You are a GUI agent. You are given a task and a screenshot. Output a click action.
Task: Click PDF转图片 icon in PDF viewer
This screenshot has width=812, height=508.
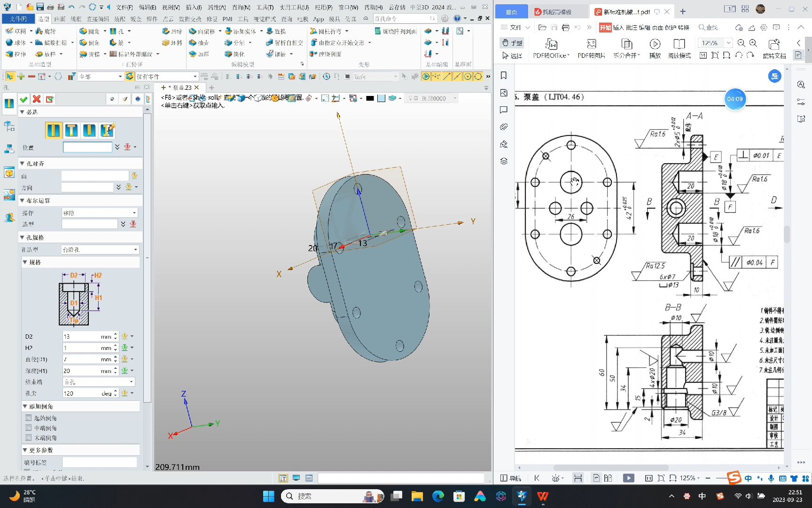(x=591, y=48)
